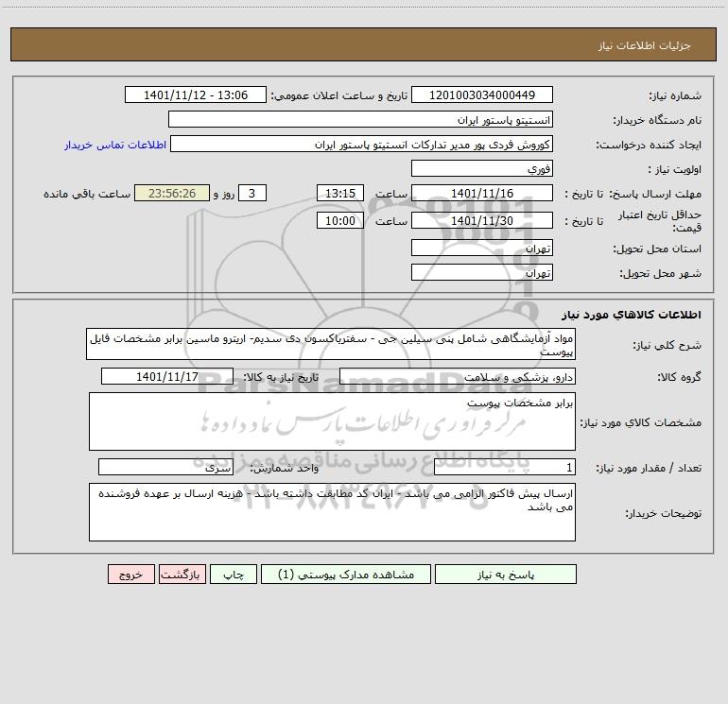Click goods specification box برابر مشخصات پیوست

click(x=332, y=421)
